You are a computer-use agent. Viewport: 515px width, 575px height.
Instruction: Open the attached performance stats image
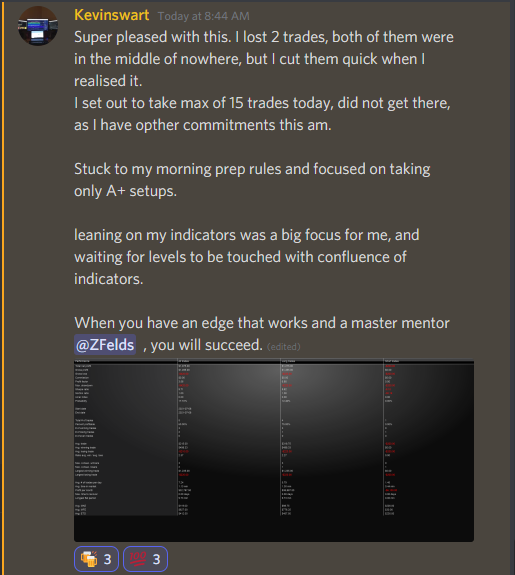(274, 450)
